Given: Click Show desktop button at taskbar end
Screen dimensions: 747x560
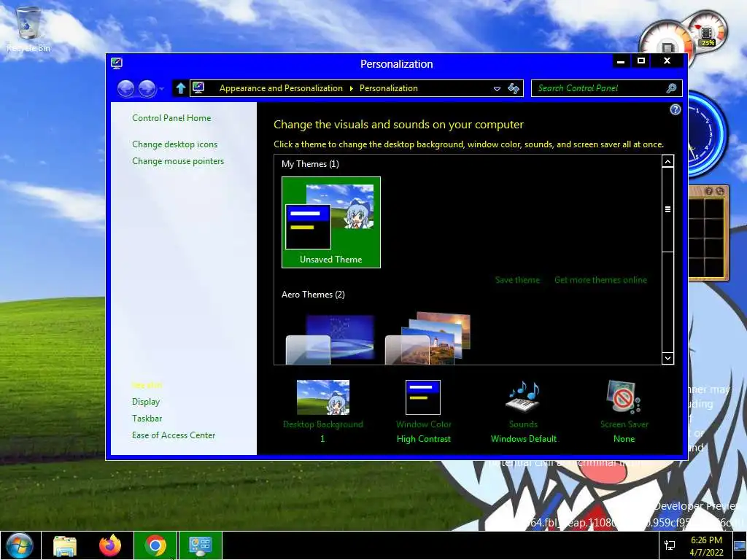Looking at the screenshot, I should coord(740,545).
